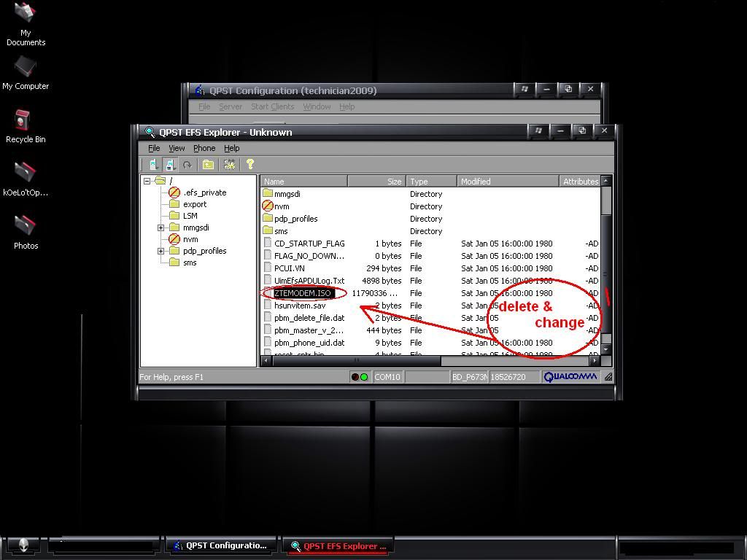The image size is (747, 560).
Task: Click horizontal scrollbar left arrow in file list
Action: coord(266,360)
